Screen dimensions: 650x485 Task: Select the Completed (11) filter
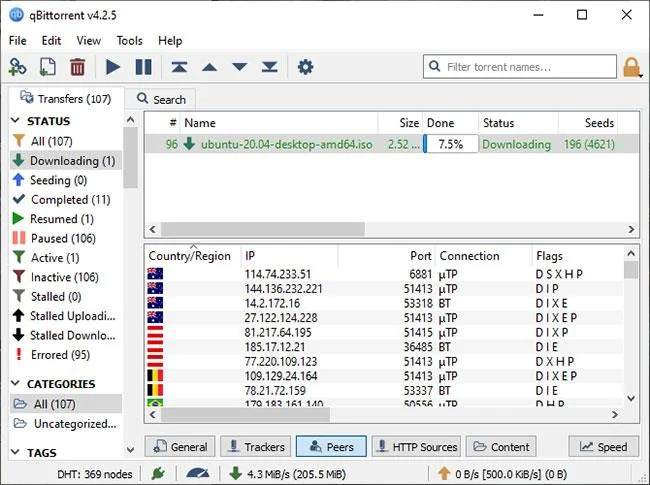(66, 199)
